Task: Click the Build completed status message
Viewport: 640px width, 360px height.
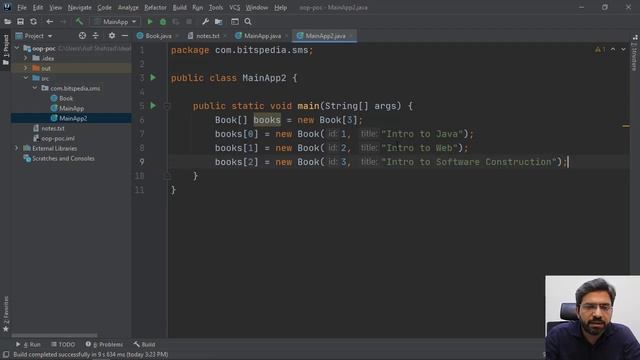Action: tap(91, 355)
